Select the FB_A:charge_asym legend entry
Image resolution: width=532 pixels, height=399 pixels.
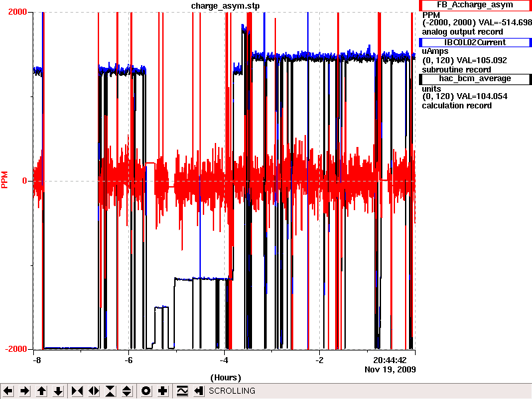tap(475, 5)
